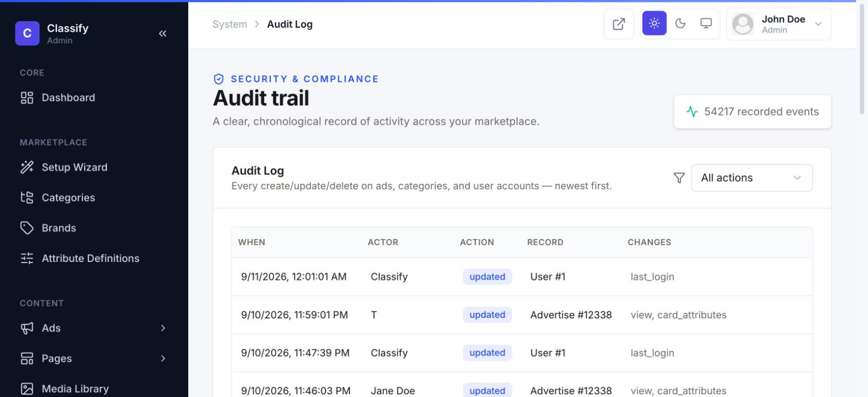Click the ACTION column header
The image size is (868, 397).
coord(477,243)
